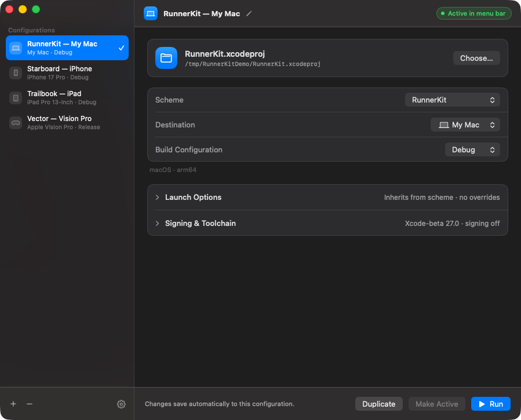The height and width of the screenshot is (420, 521).
Task: Expand the Signing & Toolchain section chevron
Action: [x=157, y=224]
